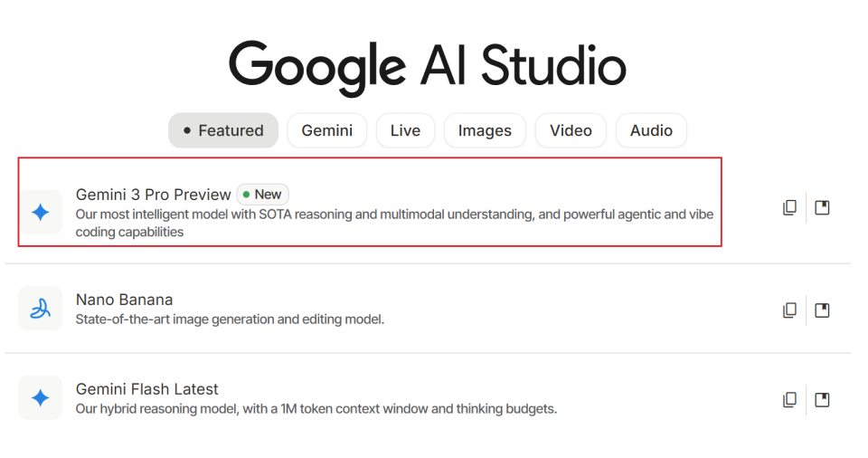Click the blue sparkle icon beside Gemini 3 Pro Preview

click(x=41, y=213)
